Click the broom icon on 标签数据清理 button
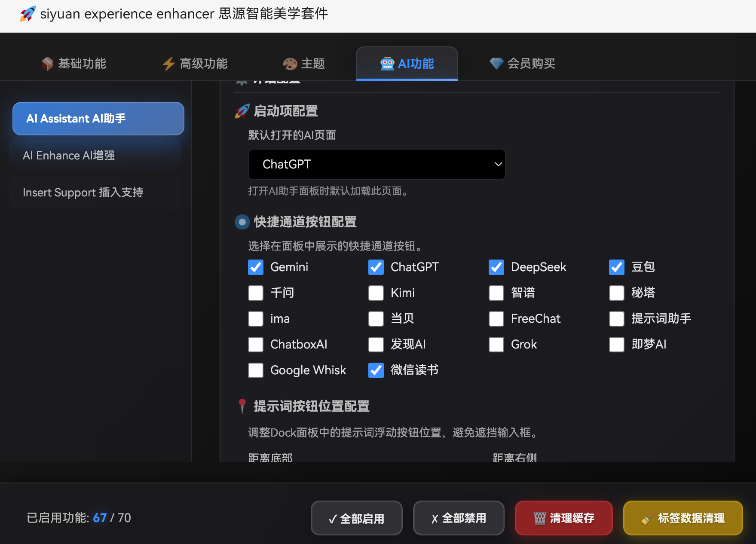 click(647, 518)
